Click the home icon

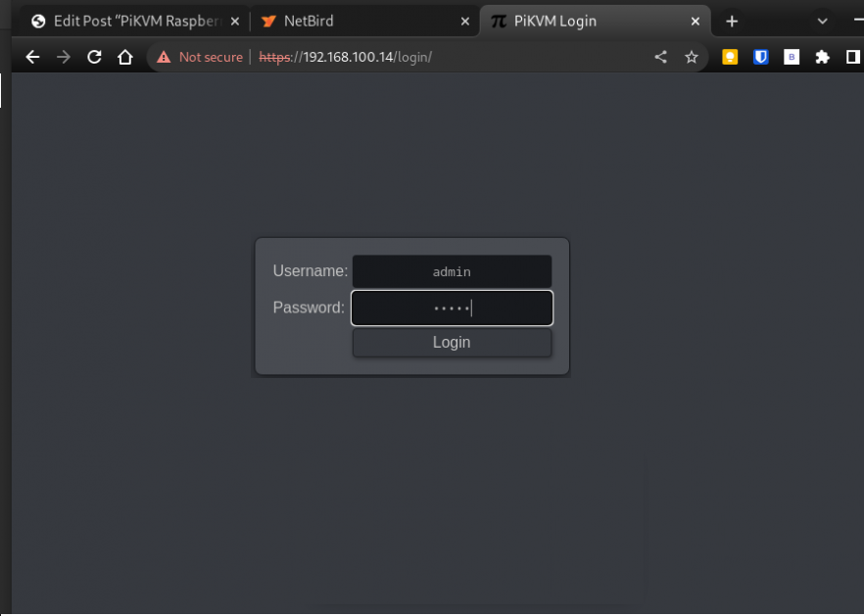point(125,57)
